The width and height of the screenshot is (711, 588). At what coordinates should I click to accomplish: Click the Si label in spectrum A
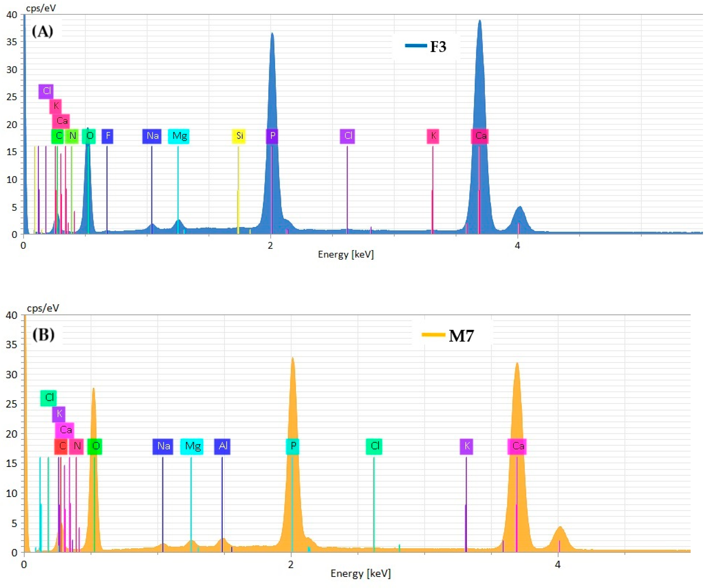click(238, 136)
